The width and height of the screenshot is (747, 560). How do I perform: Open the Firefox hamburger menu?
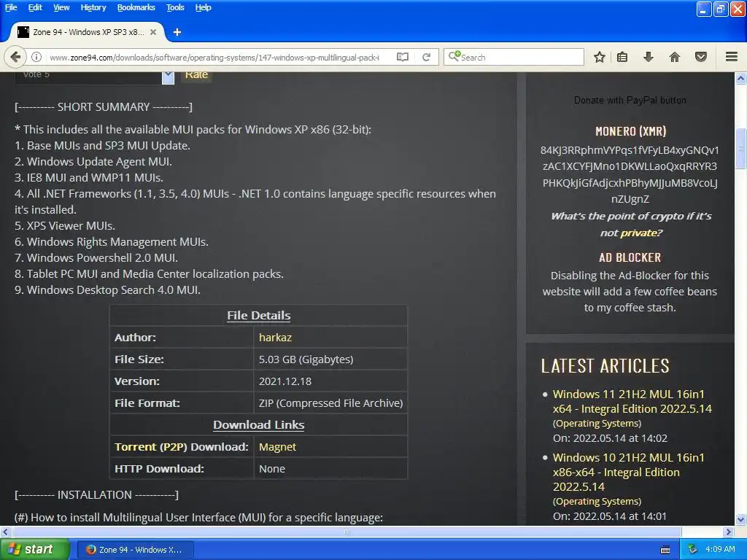click(x=732, y=57)
